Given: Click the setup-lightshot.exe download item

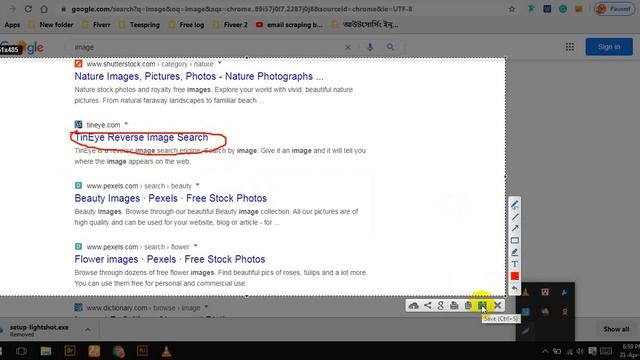Looking at the screenshot, I should [x=40, y=330].
